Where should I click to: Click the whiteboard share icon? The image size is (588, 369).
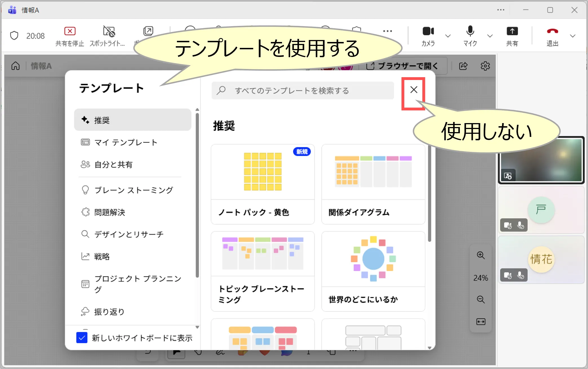463,66
